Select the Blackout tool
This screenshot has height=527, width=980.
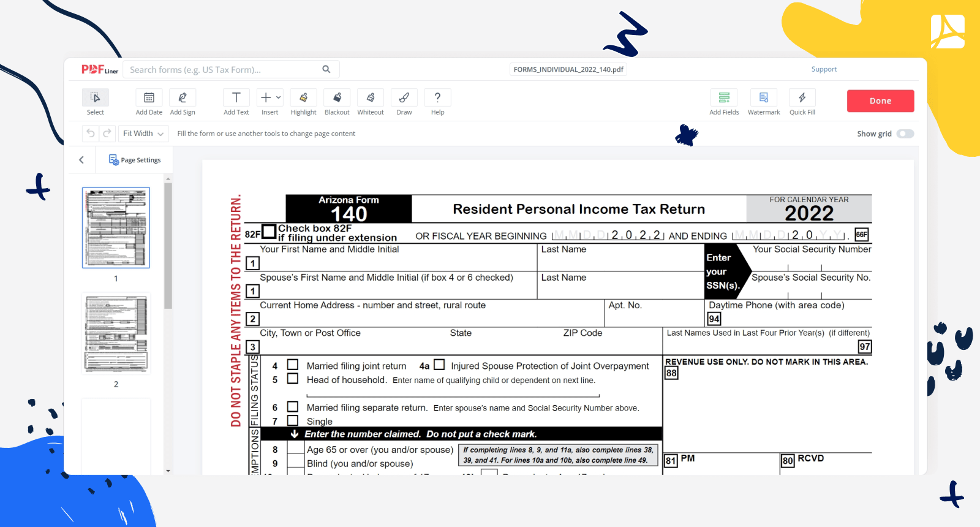point(337,97)
